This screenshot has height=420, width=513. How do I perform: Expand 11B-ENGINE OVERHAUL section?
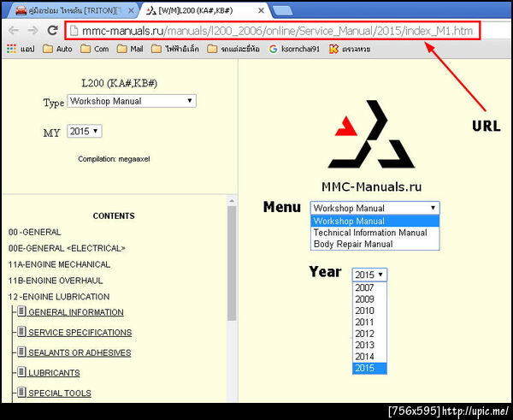56,281
